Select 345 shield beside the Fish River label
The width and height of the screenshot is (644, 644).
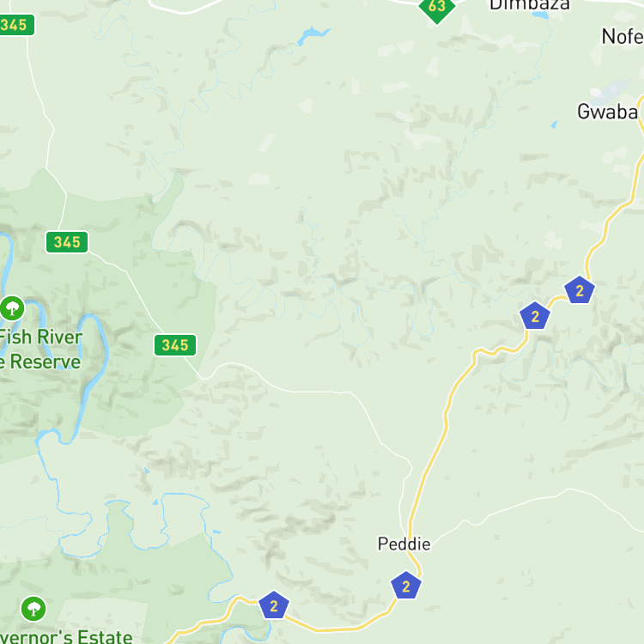tap(175, 345)
